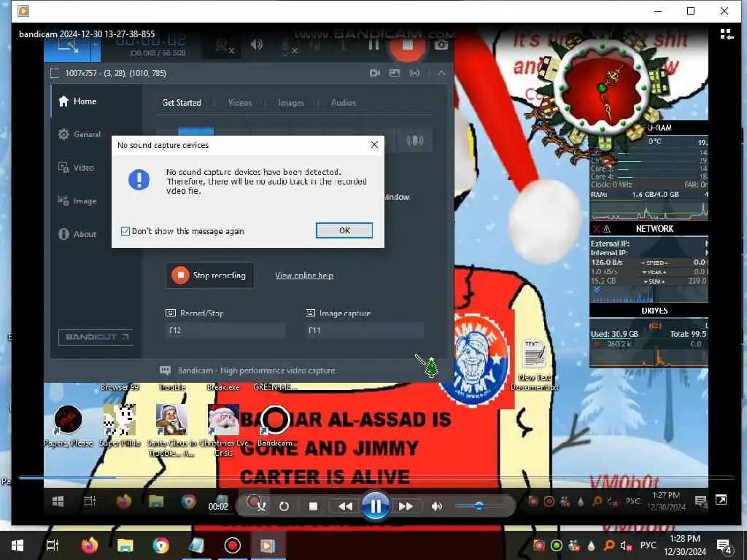The width and height of the screenshot is (747, 560).
Task: Toggle the speaker sound icon in Bandicam's toolbar
Action: [x=256, y=45]
